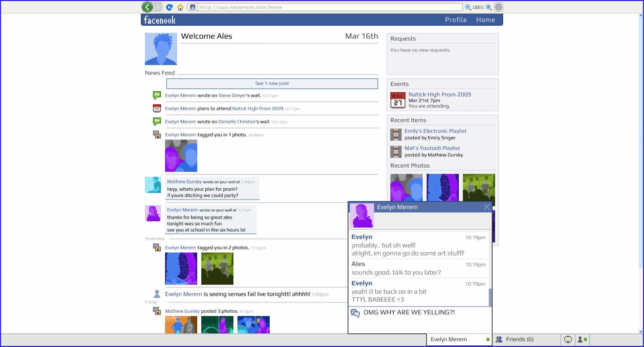Open Emily's Electronic Playlist link
Viewport: 644px width, 347px height.
click(436, 131)
